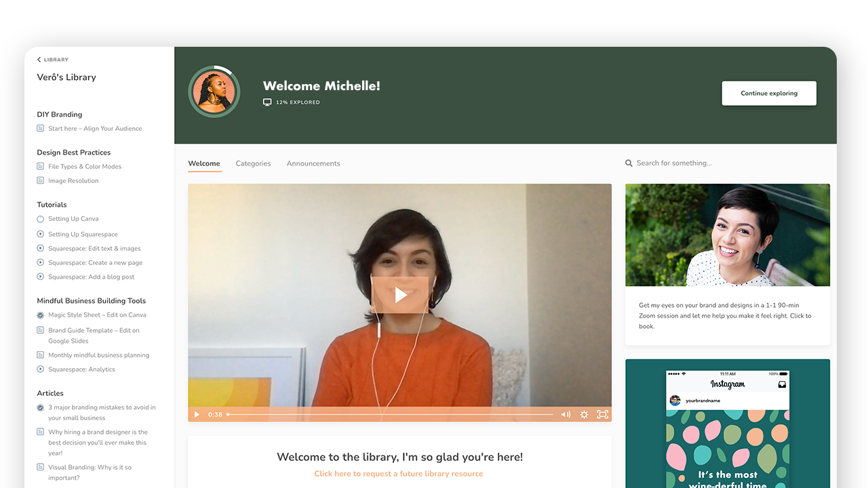Switch to the Categories tab
The height and width of the screenshot is (488, 868).
253,163
